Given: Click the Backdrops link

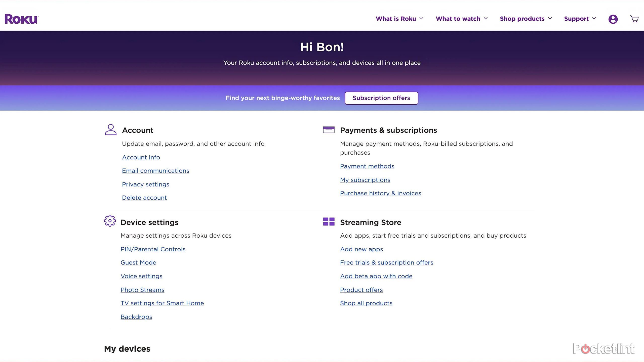Looking at the screenshot, I should 136,317.
